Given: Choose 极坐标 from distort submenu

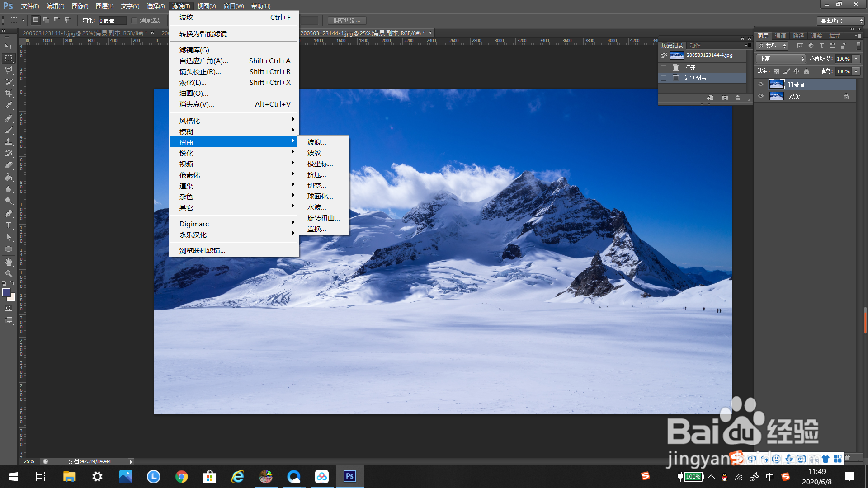Looking at the screenshot, I should [320, 164].
